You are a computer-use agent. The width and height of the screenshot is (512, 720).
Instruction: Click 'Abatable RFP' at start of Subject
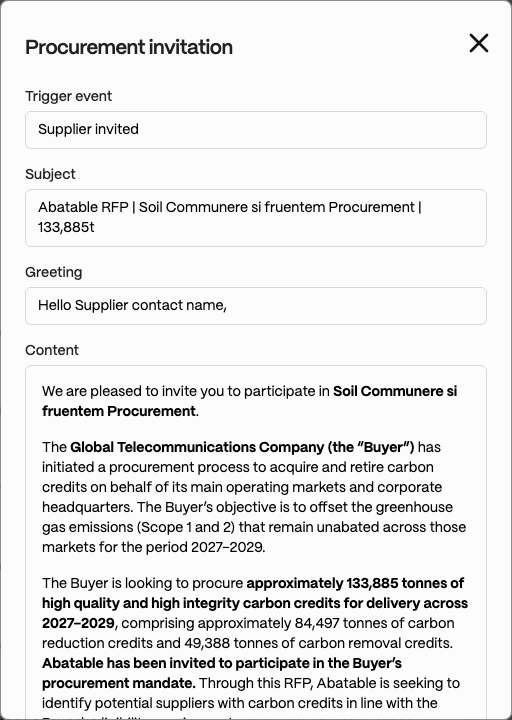[x=83, y=207]
